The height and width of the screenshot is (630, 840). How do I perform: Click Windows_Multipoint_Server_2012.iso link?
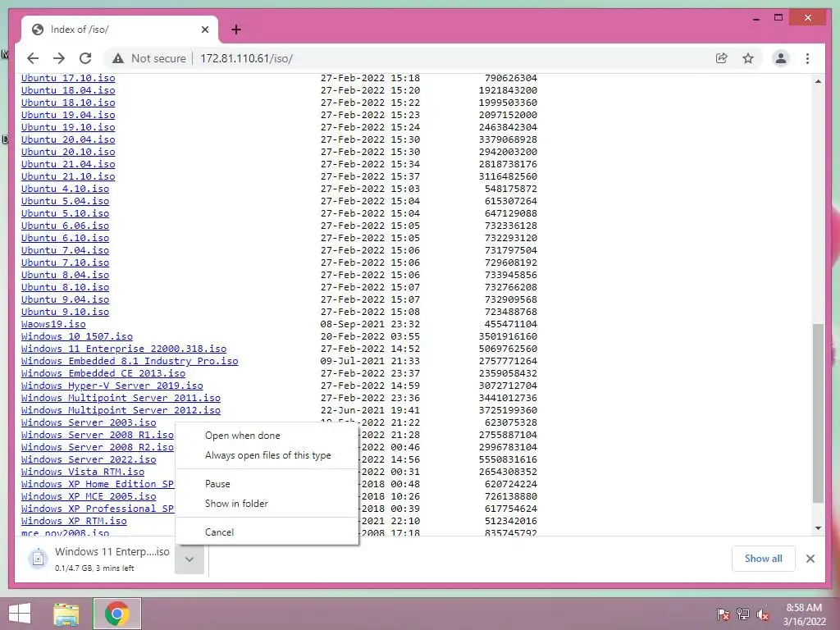121,410
